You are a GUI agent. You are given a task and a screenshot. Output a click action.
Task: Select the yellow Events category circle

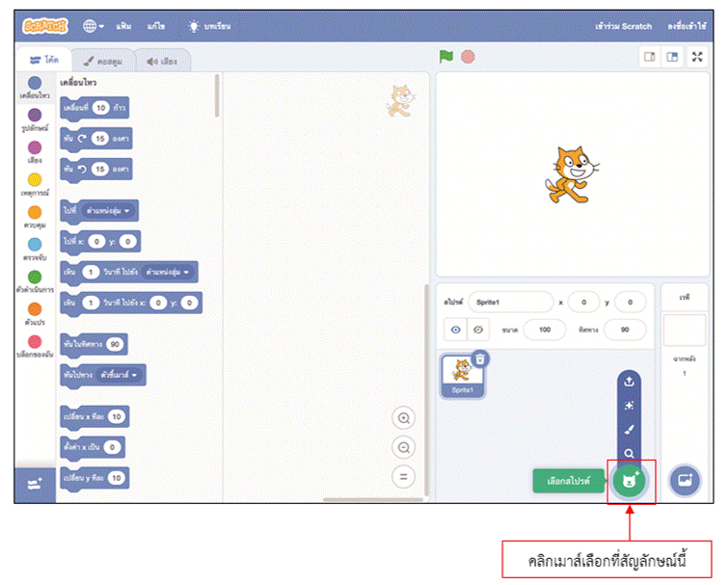pyautogui.click(x=35, y=180)
